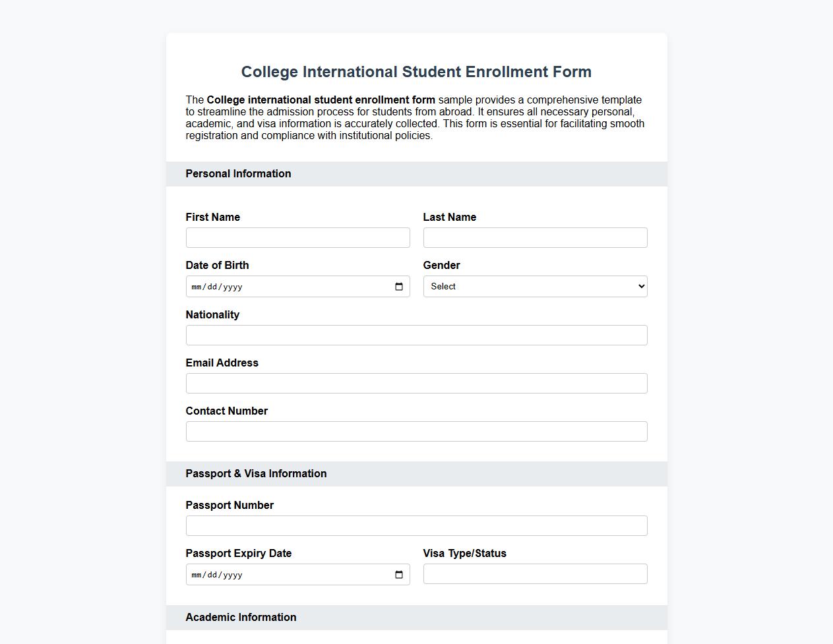Click the Passport Number field
The height and width of the screenshot is (644, 833).
pyautogui.click(x=416, y=525)
